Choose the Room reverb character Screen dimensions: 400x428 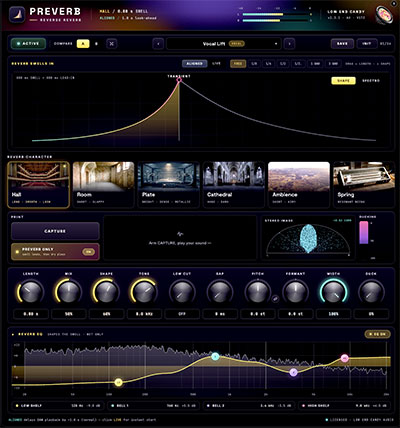pyautogui.click(x=104, y=185)
